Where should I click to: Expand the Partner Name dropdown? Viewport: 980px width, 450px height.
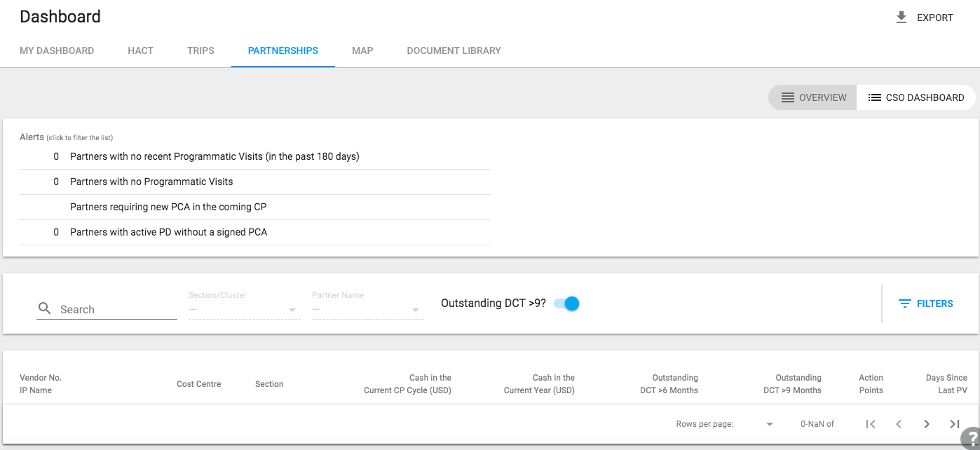pyautogui.click(x=367, y=309)
